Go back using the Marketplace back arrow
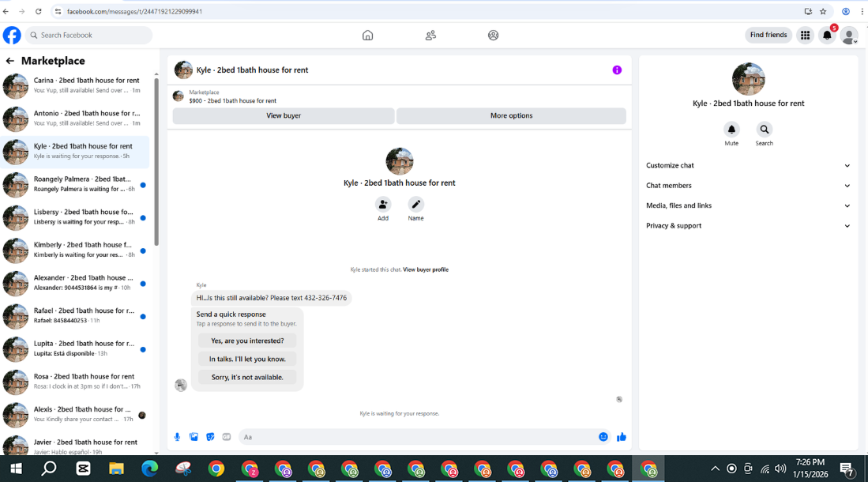 click(x=9, y=61)
